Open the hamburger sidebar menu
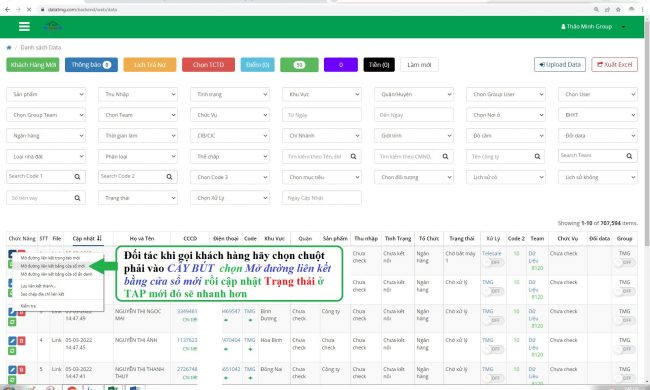650x390 pixels. pyautogui.click(x=24, y=27)
